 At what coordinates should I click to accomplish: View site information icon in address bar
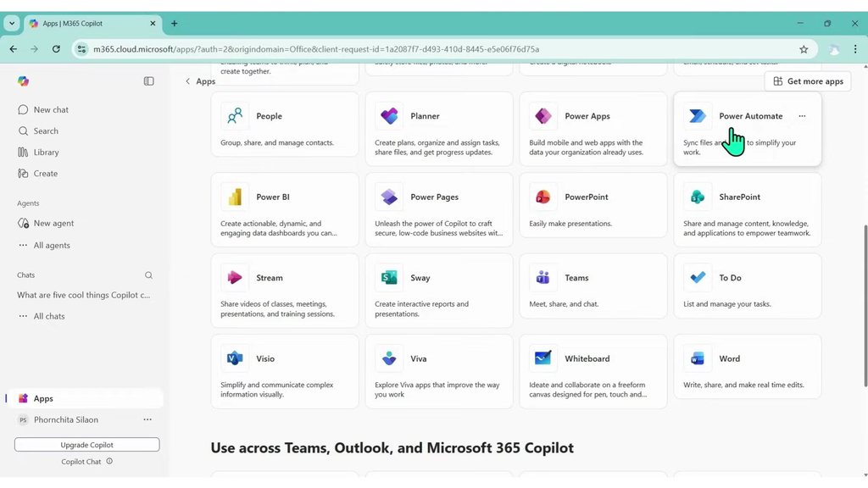(81, 49)
